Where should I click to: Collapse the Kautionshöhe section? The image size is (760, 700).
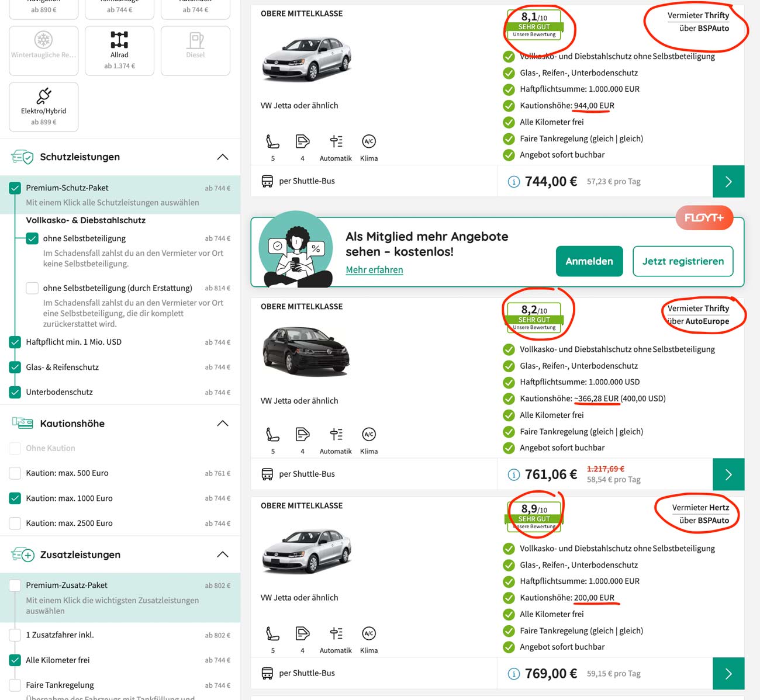(223, 424)
